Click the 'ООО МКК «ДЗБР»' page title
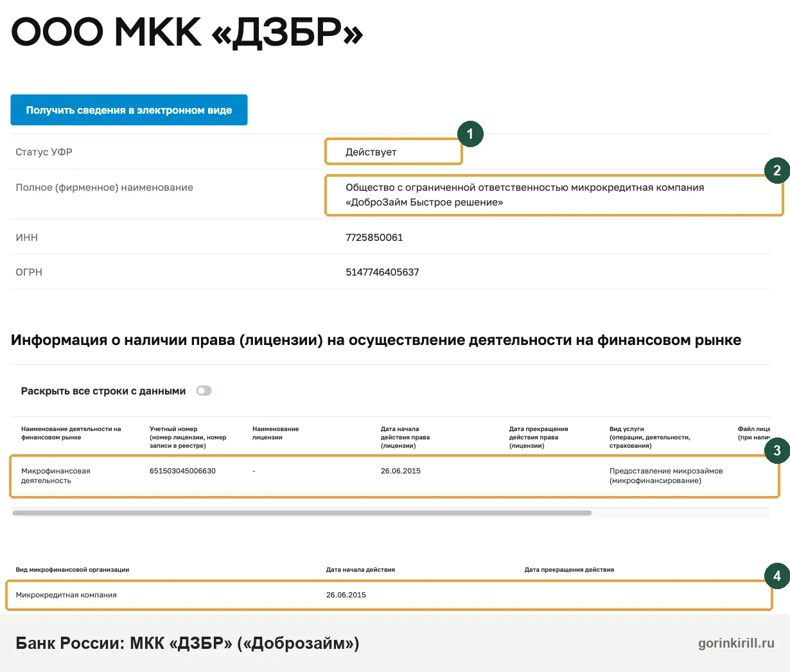The height and width of the screenshot is (672, 790). (x=187, y=32)
